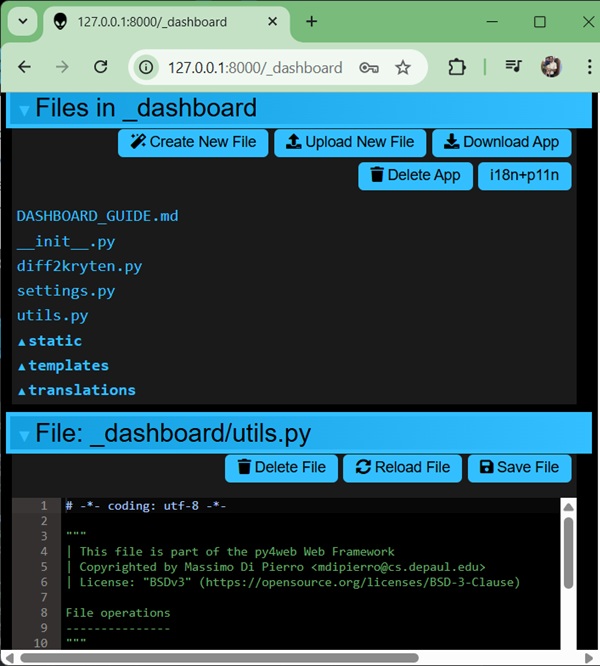Open a new browser tab

[312, 21]
